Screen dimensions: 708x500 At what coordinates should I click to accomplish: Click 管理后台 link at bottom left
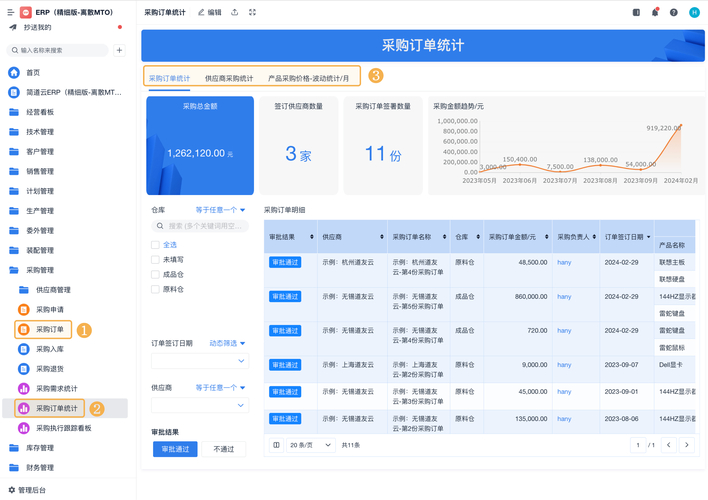32,490
